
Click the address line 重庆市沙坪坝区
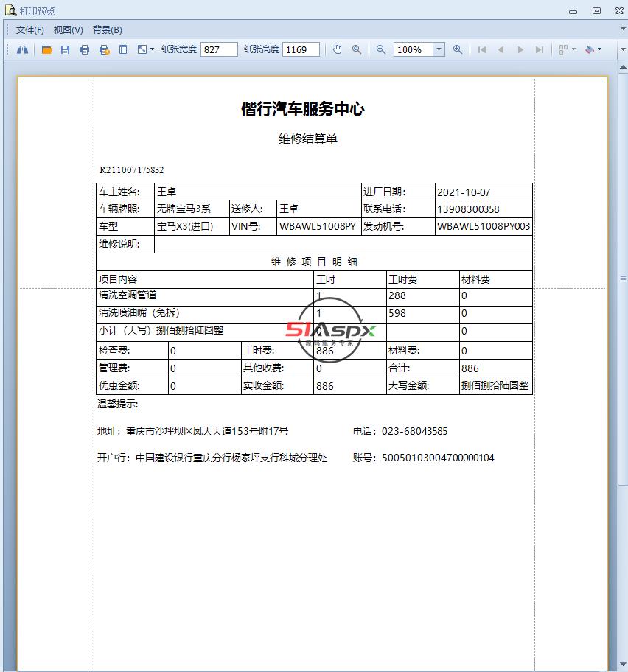pos(192,431)
